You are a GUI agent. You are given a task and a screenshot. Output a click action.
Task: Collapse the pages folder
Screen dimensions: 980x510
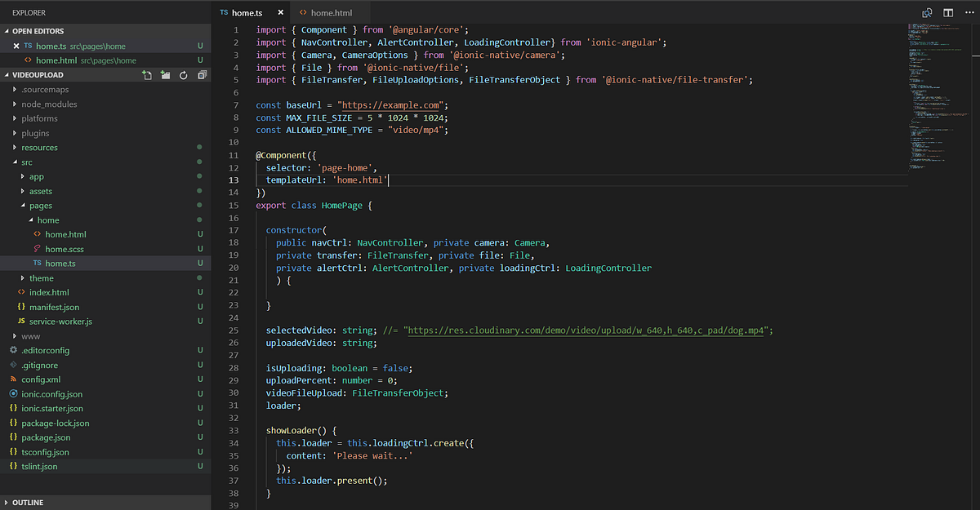pos(105,206)
